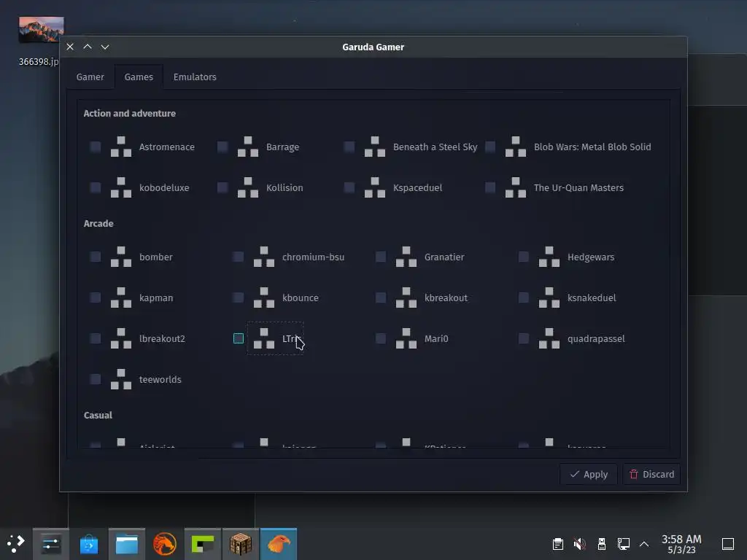Click the bomber game icon
This screenshot has width=747, height=560.
(121, 257)
